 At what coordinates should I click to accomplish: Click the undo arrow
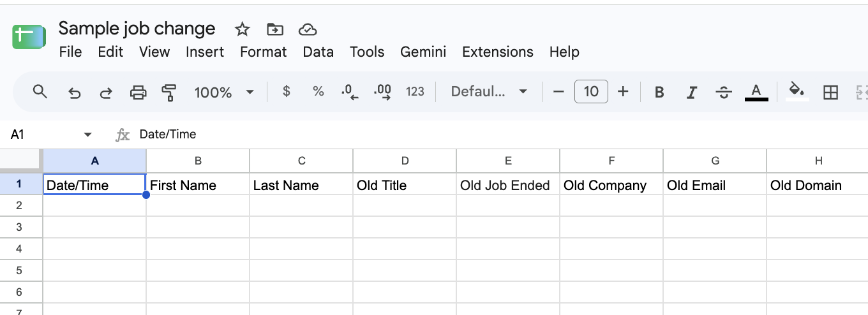click(x=74, y=92)
